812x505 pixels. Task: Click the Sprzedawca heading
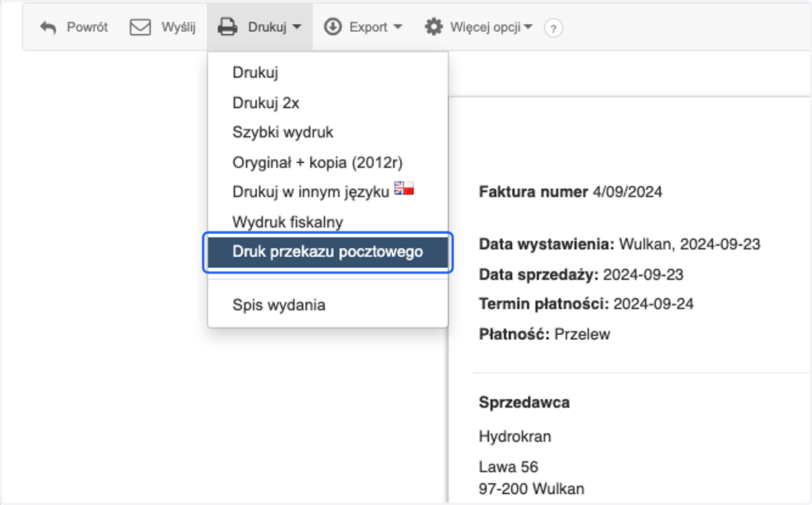524,402
